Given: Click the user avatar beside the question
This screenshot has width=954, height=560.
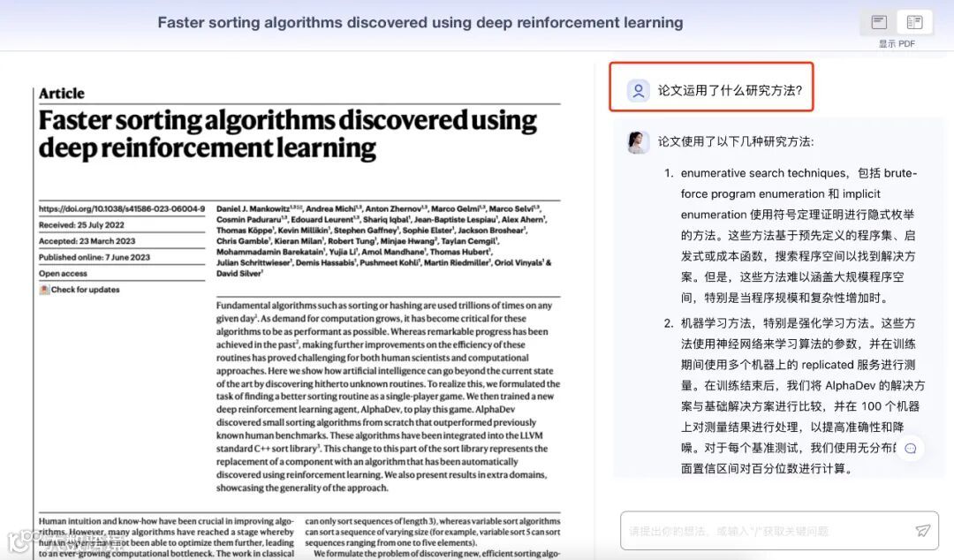Looking at the screenshot, I should click(x=639, y=91).
